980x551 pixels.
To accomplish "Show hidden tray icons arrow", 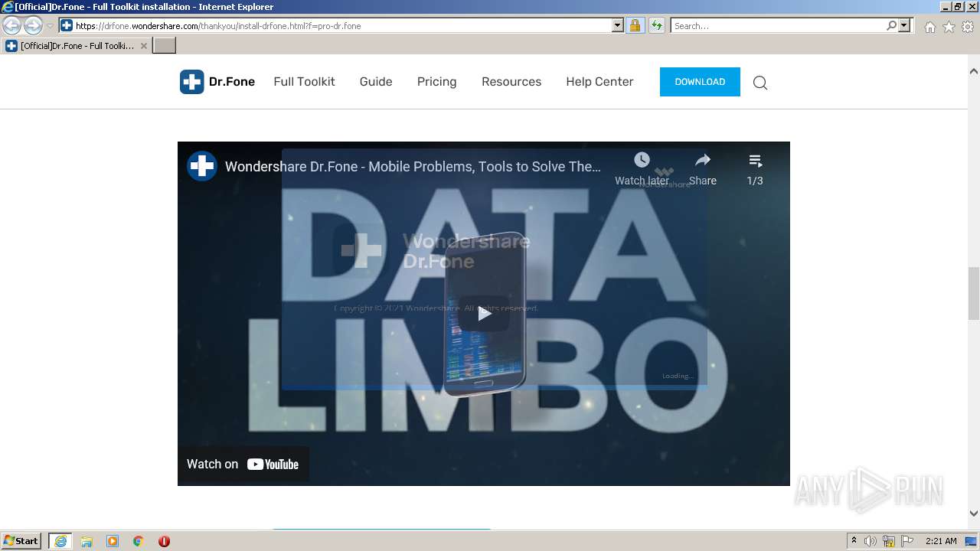I will tap(854, 541).
